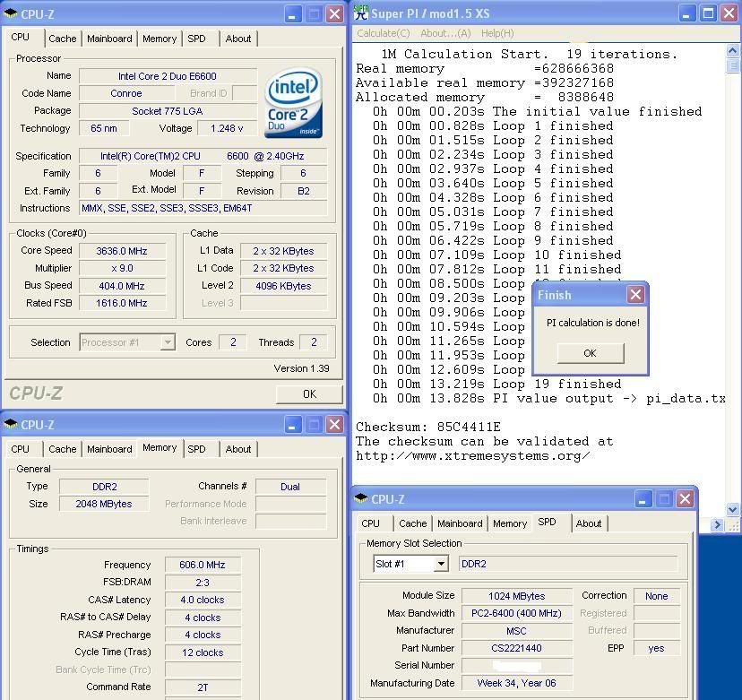Minimize the top CPU-Z window
The height and width of the screenshot is (700, 742).
pyautogui.click(x=292, y=14)
